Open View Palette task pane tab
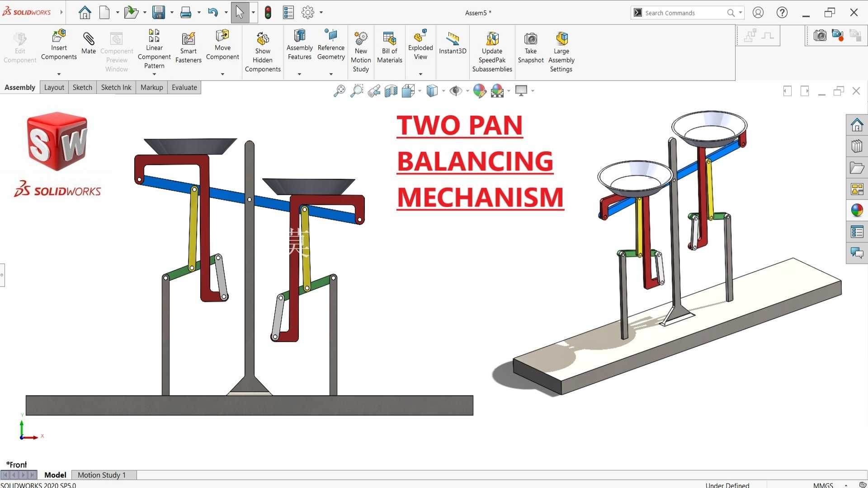 [857, 189]
